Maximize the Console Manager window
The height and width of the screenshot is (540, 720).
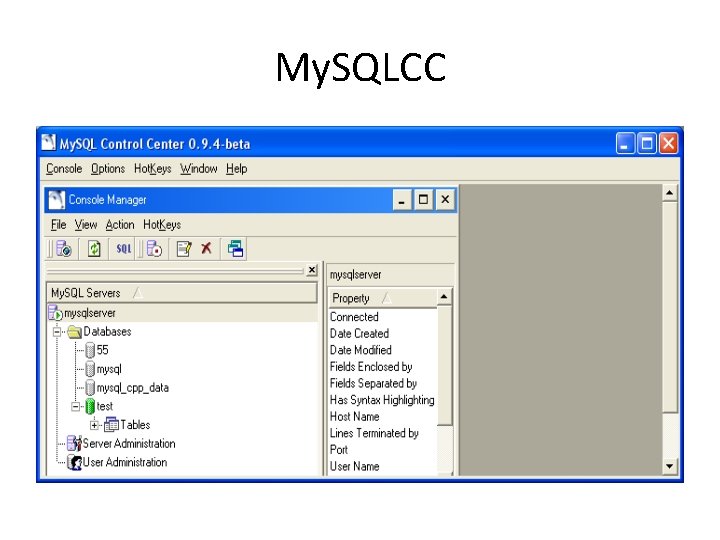pos(423,200)
